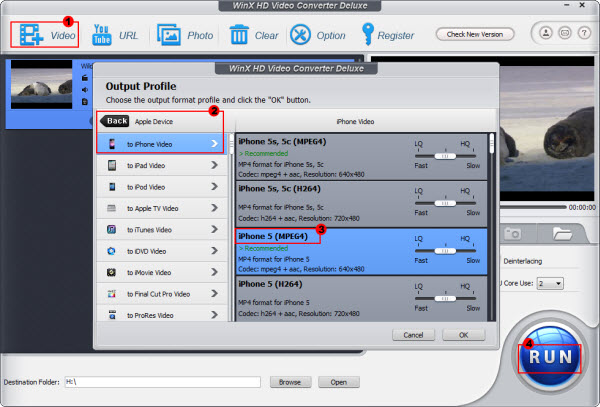
Task: Select the to iPod Video category
Action: pyautogui.click(x=161, y=187)
